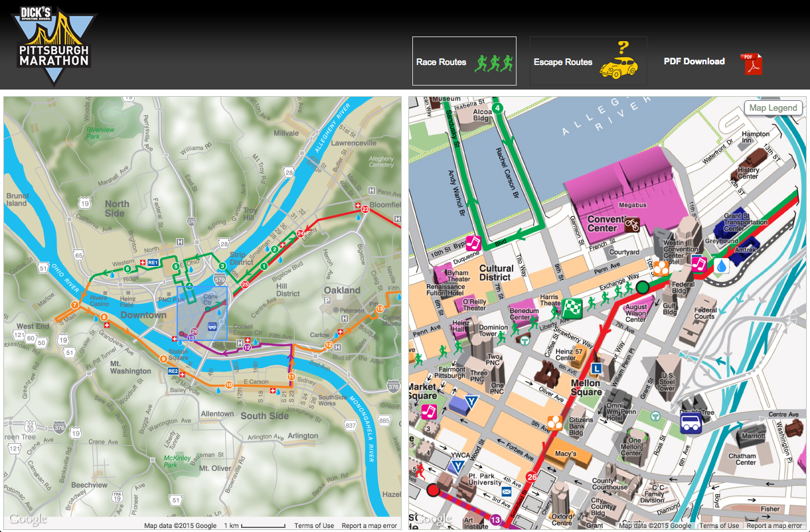Image resolution: width=810 pixels, height=532 pixels.
Task: Click the green start dot on Exchange Way
Action: click(643, 287)
